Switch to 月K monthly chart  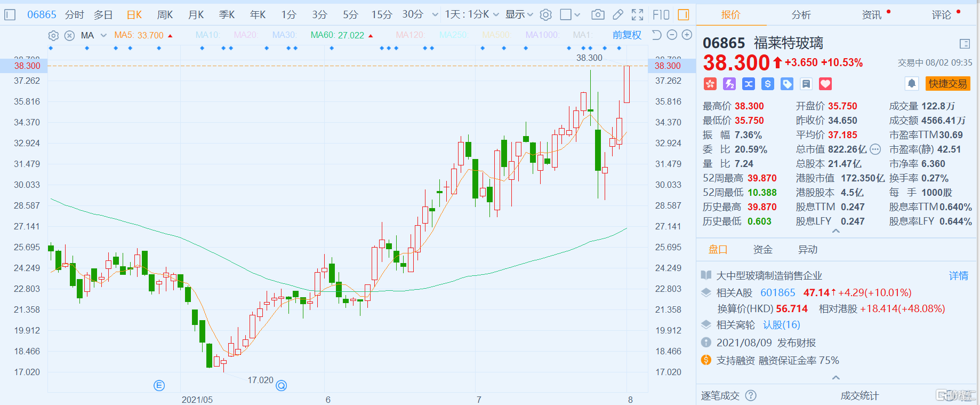click(196, 15)
